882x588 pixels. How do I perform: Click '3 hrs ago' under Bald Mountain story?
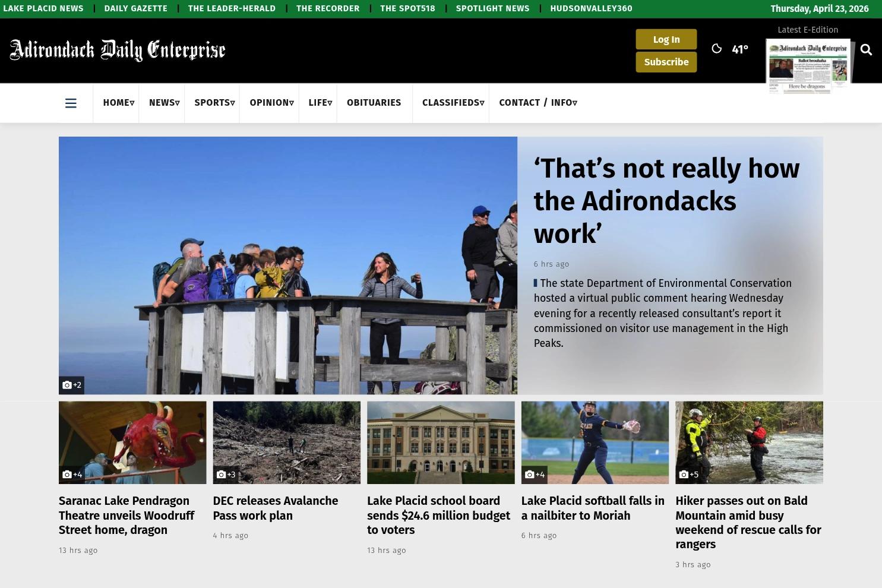(693, 565)
